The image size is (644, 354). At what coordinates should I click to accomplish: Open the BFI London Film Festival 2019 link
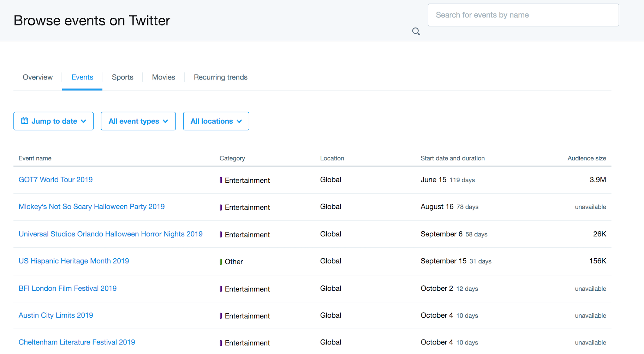[x=67, y=288]
